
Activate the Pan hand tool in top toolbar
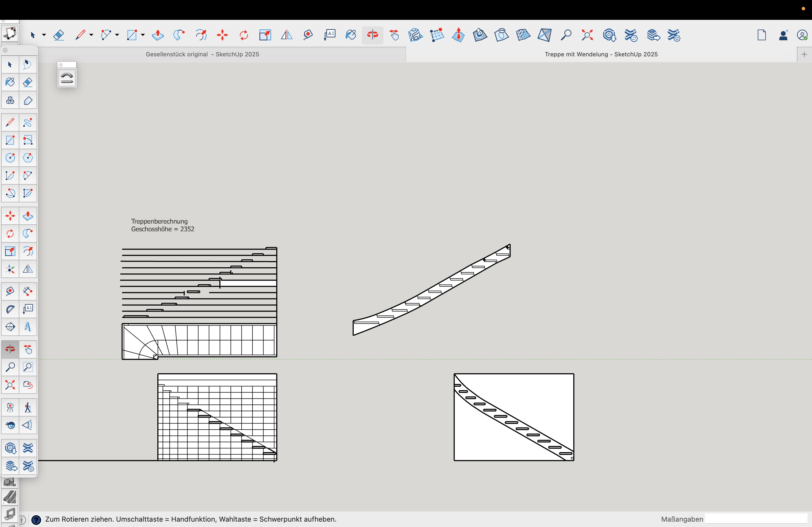[x=394, y=35]
